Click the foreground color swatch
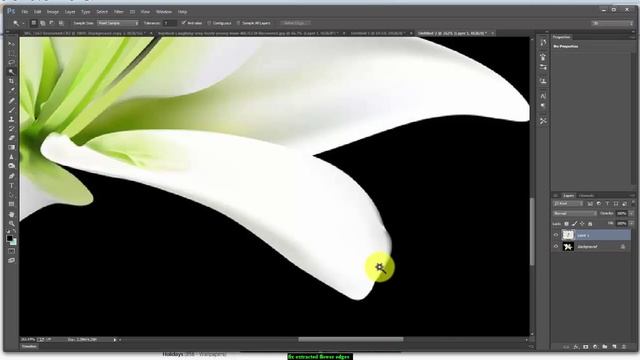This screenshot has height=360, width=640. click(x=9, y=238)
